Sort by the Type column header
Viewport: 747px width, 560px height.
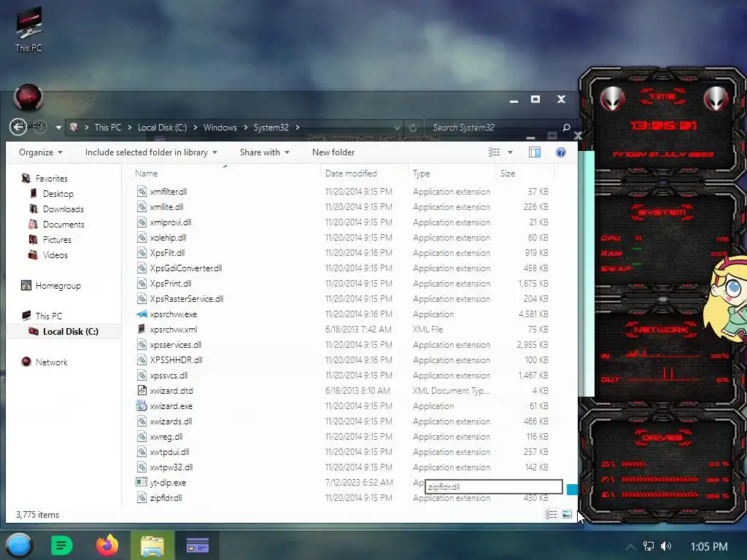[x=421, y=174]
